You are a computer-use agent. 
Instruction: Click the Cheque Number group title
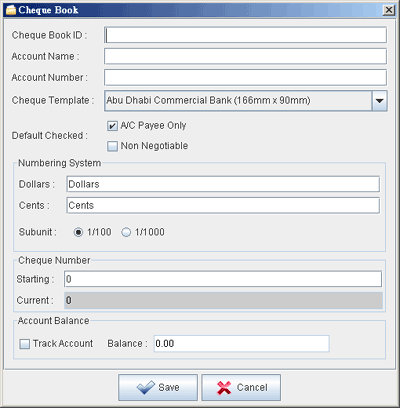[x=54, y=260]
